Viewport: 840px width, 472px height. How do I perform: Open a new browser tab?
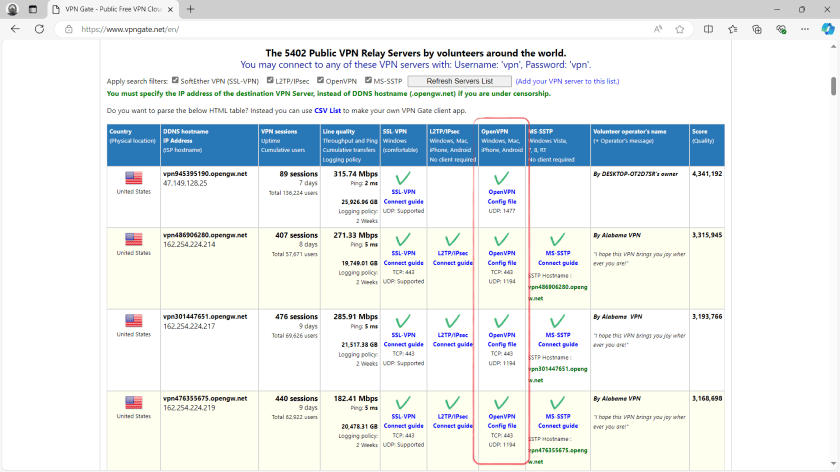190,9
